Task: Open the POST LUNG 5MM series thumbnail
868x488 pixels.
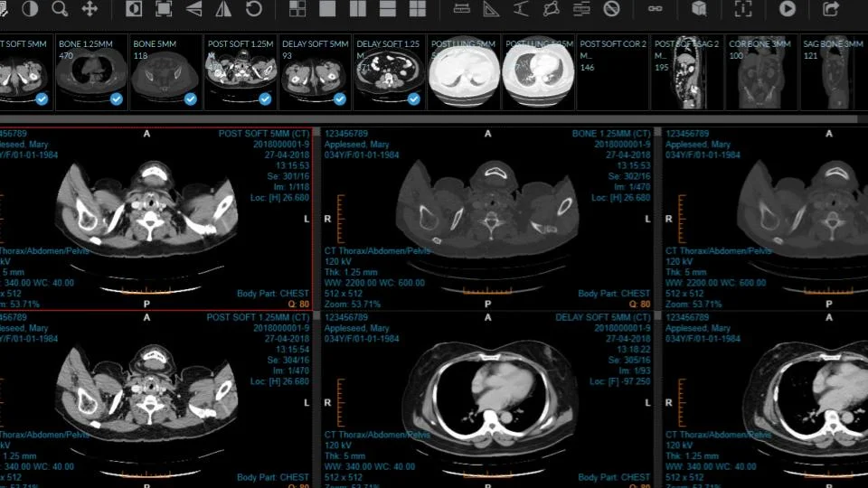Action: coord(464,72)
